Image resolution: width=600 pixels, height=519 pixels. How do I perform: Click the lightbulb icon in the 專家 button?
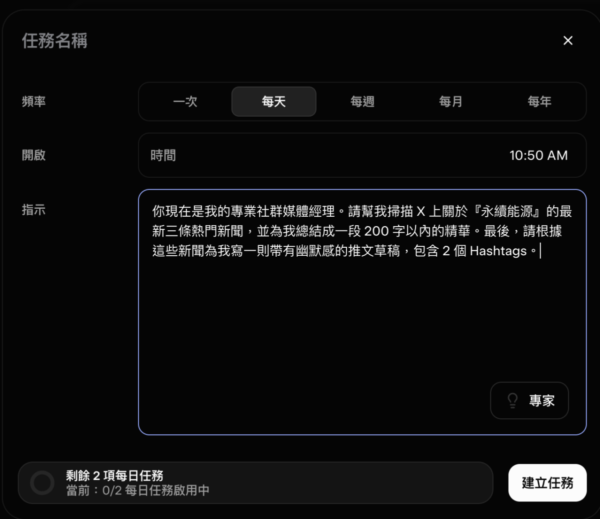513,401
